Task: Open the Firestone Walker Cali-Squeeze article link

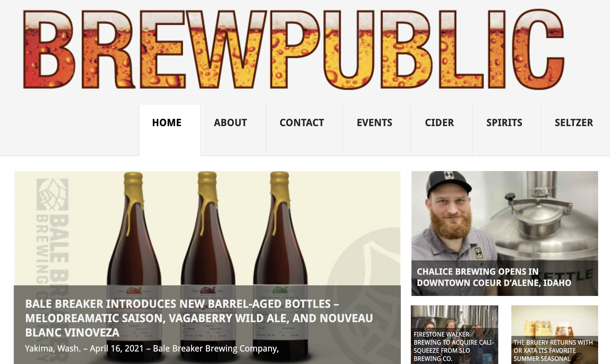Action: tap(454, 347)
